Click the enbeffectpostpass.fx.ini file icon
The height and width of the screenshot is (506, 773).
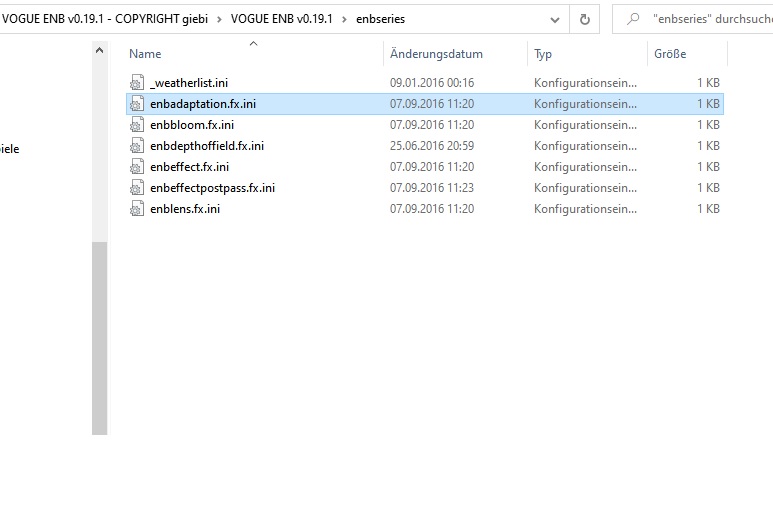[x=137, y=188]
